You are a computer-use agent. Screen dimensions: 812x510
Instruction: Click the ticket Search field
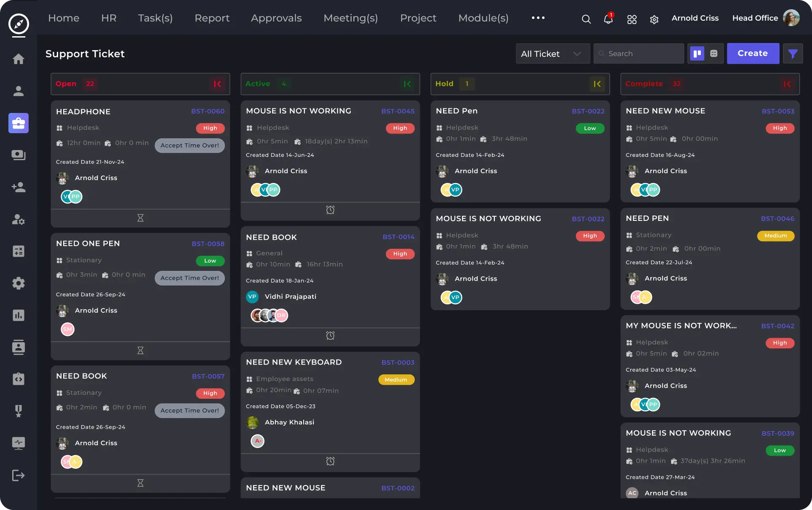[638, 54]
